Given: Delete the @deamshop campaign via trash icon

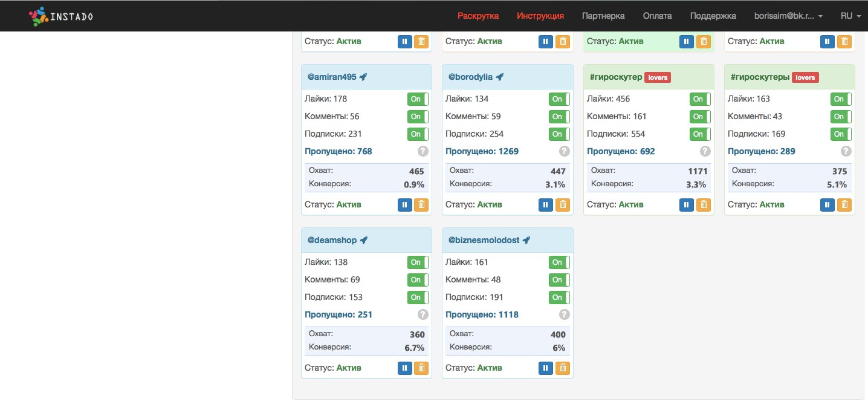Looking at the screenshot, I should click(421, 368).
